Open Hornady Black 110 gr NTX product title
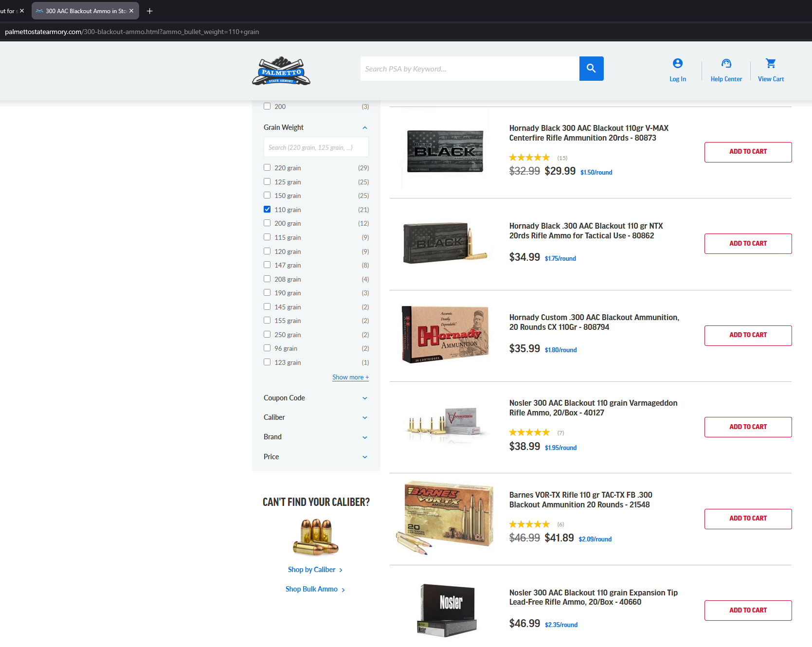This screenshot has height=647, width=812. (586, 231)
